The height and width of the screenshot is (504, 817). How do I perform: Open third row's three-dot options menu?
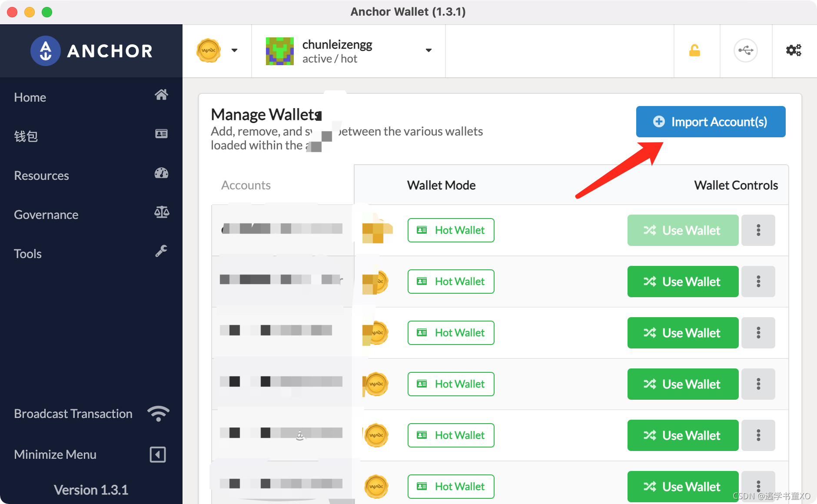[758, 333]
